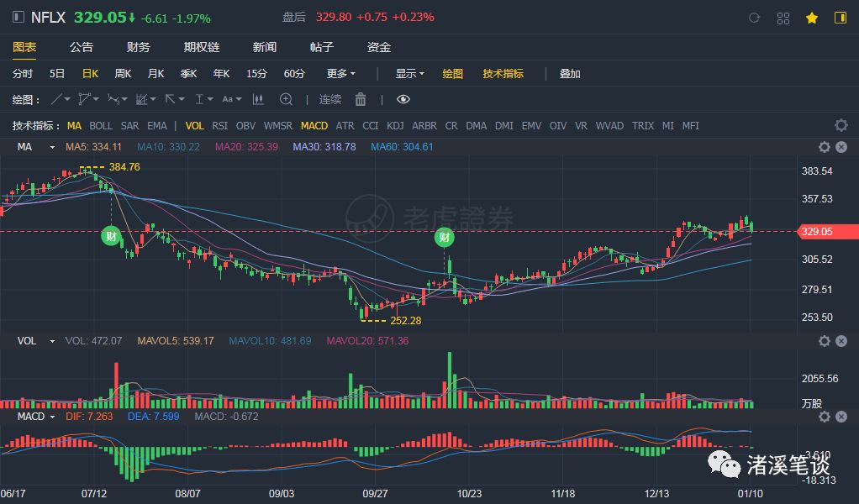Toggle the WMSR indicator

tap(277, 126)
